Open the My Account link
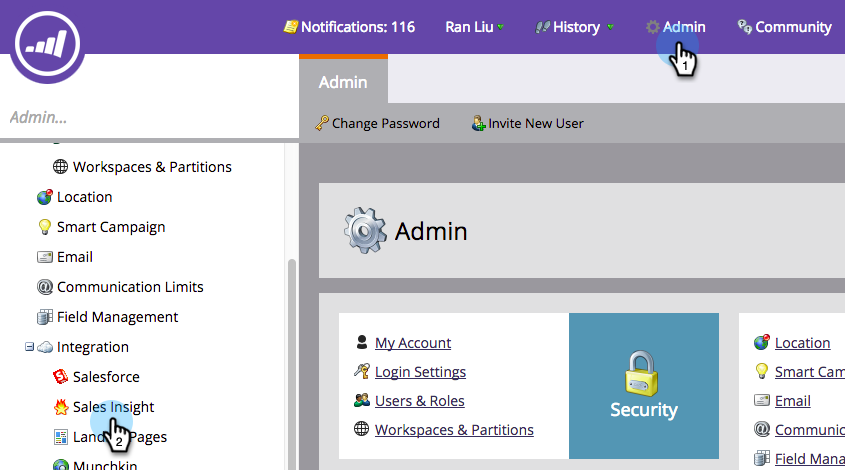Screen dimensions: 845x470 pos(413,343)
